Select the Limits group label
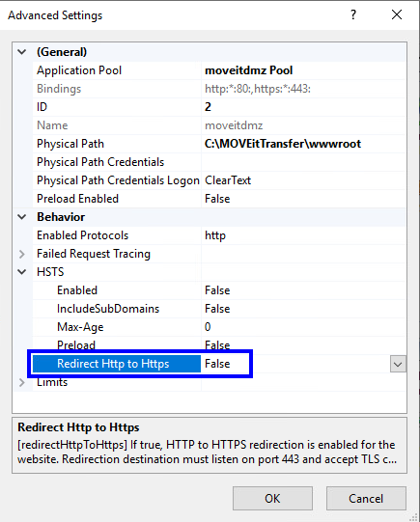Viewport: 420px width, 522px height. tap(52, 382)
